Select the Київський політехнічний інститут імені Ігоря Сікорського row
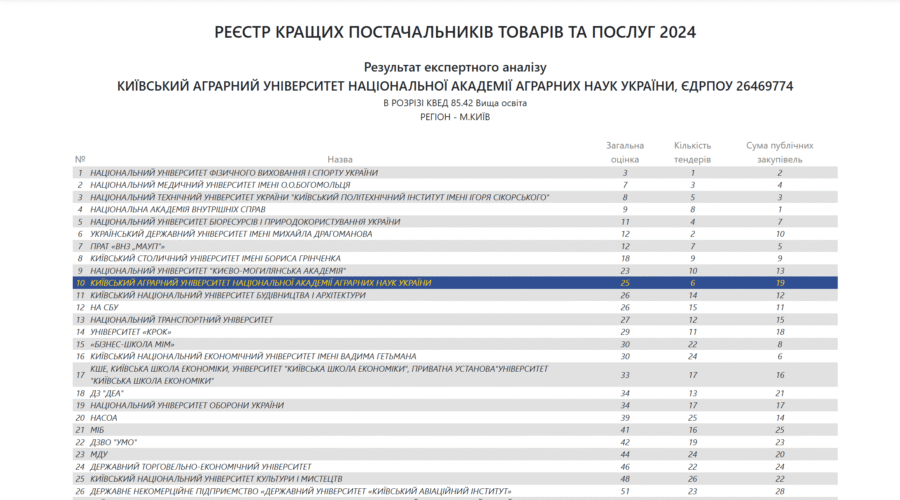900x500 pixels. (x=455, y=197)
